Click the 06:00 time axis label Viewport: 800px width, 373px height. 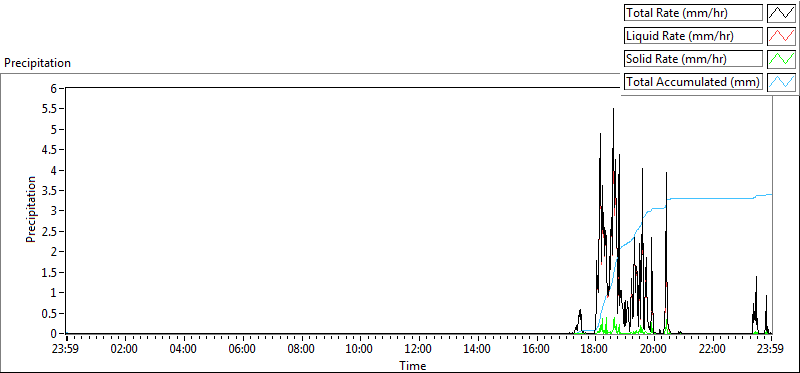point(242,350)
